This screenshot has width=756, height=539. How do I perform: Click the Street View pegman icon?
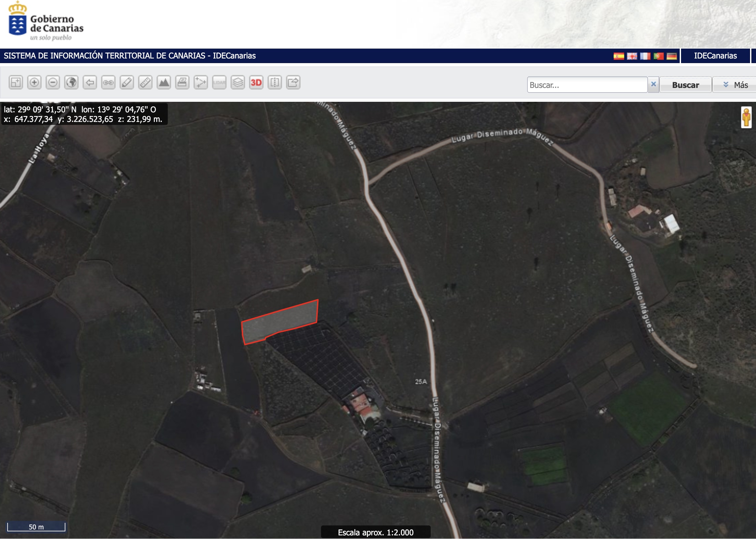click(x=746, y=117)
